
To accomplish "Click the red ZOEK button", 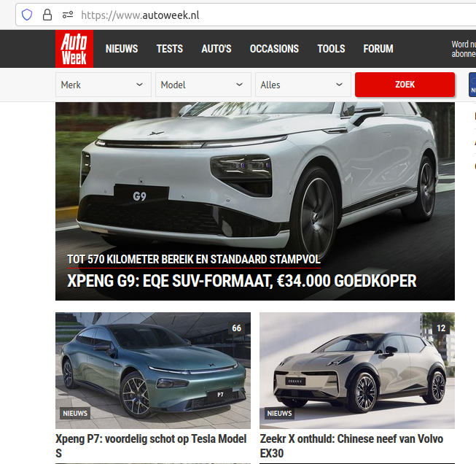I will (x=405, y=85).
